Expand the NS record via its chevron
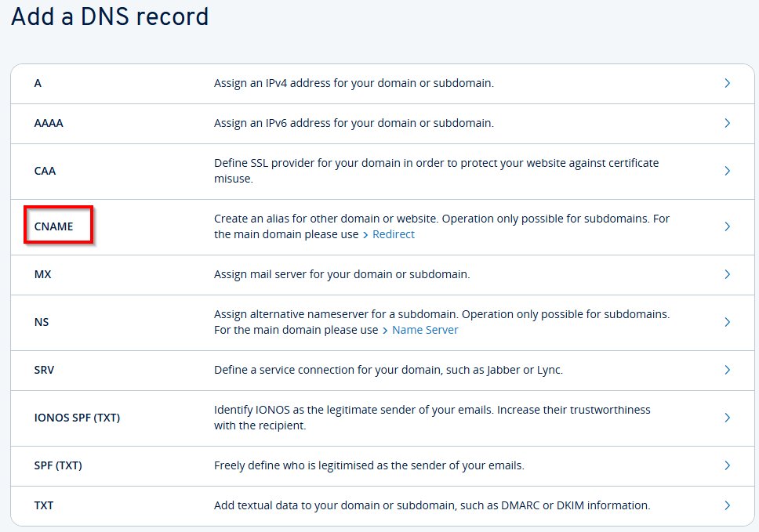Viewport: 759px width, 532px height. [x=728, y=322]
